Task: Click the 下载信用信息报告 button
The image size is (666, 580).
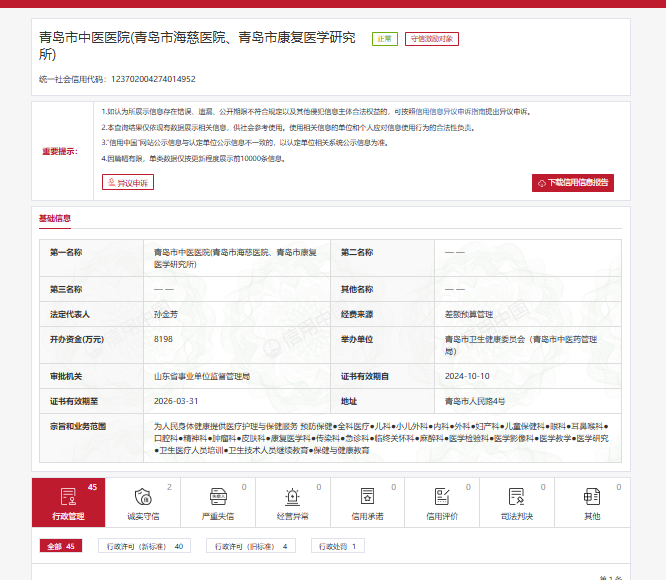Action: point(573,183)
